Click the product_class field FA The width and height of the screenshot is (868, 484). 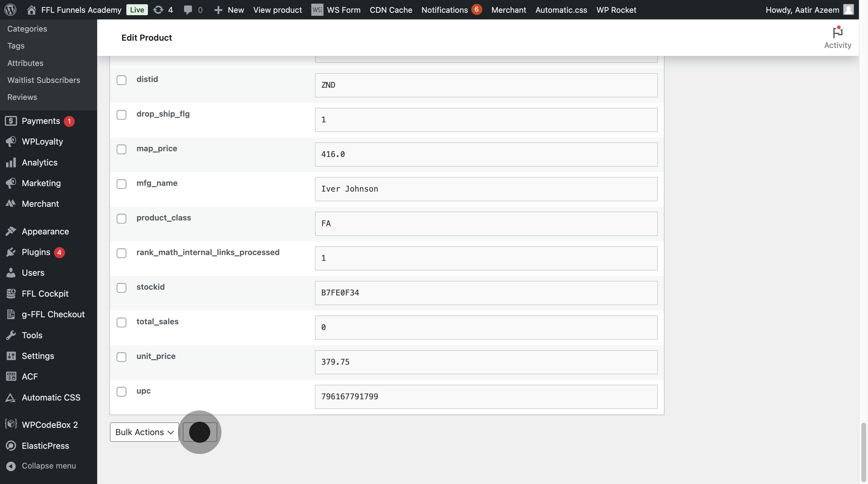point(486,224)
